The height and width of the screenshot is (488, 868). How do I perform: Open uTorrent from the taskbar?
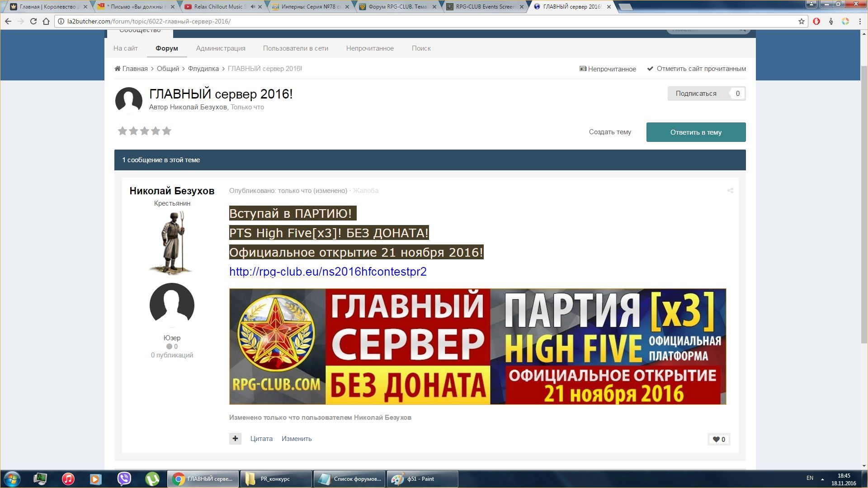[x=152, y=479]
